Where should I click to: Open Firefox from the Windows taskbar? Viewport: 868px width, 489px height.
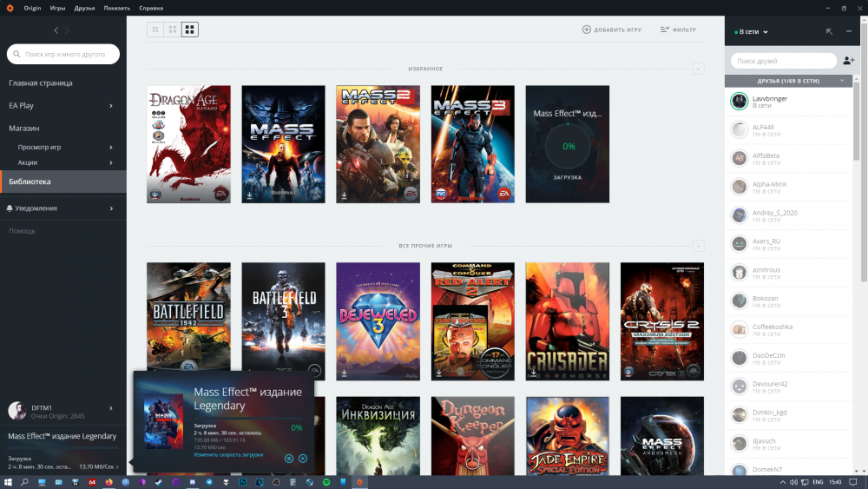point(109,481)
